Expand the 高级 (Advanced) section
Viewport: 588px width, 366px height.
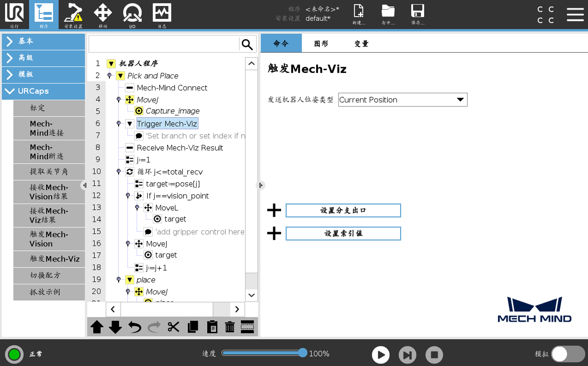[43, 58]
